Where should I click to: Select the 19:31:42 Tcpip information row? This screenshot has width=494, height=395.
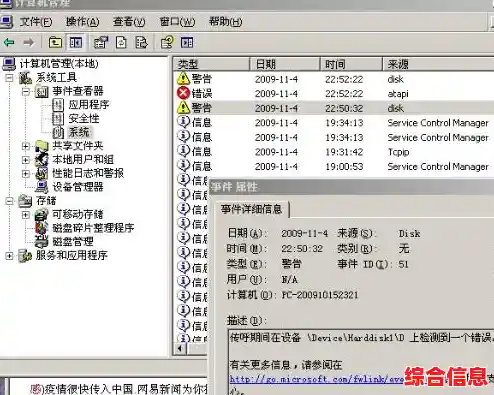(x=334, y=151)
